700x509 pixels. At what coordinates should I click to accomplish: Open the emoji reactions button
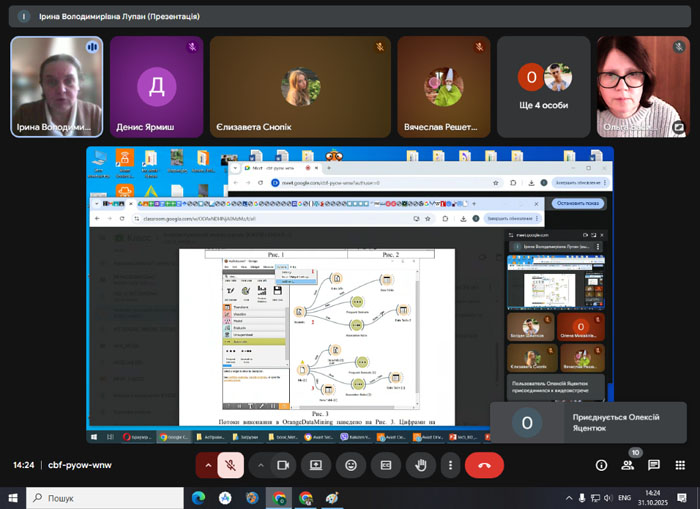tap(351, 465)
